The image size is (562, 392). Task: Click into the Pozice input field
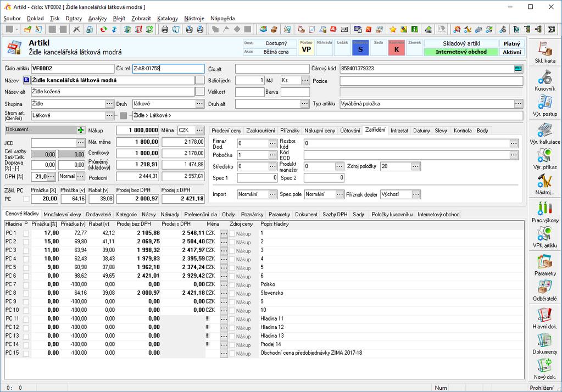[431, 81]
